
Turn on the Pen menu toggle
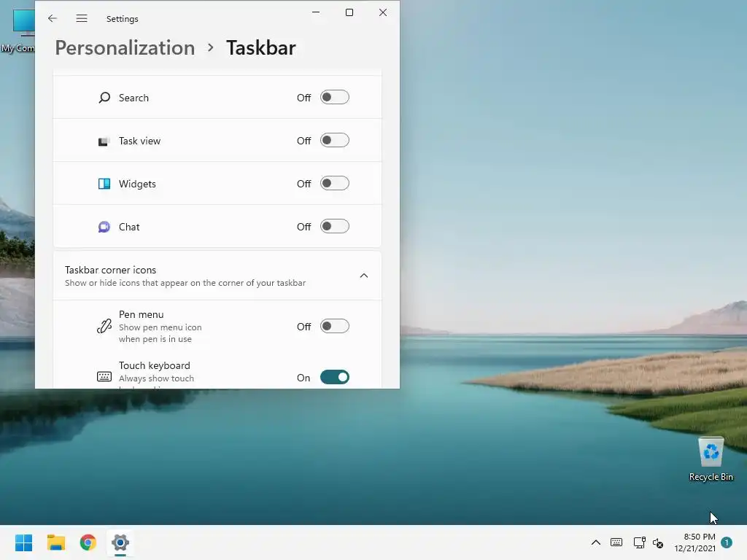[334, 326]
